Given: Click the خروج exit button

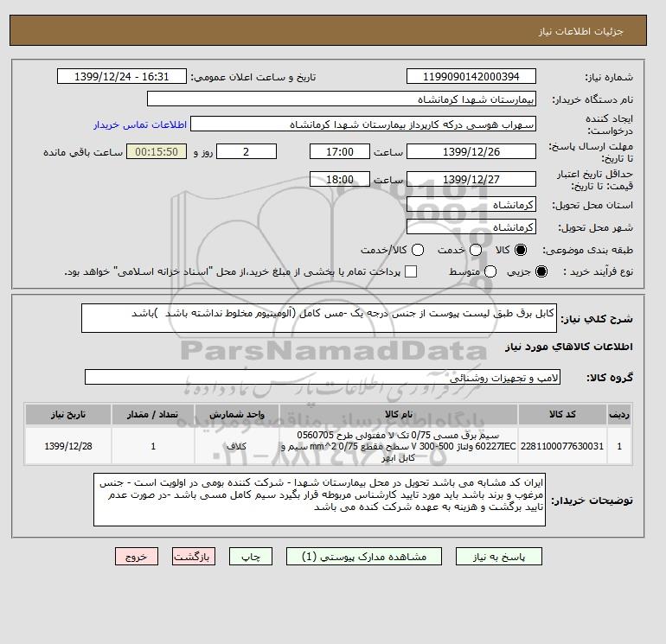Looking at the screenshot, I should (137, 557).
